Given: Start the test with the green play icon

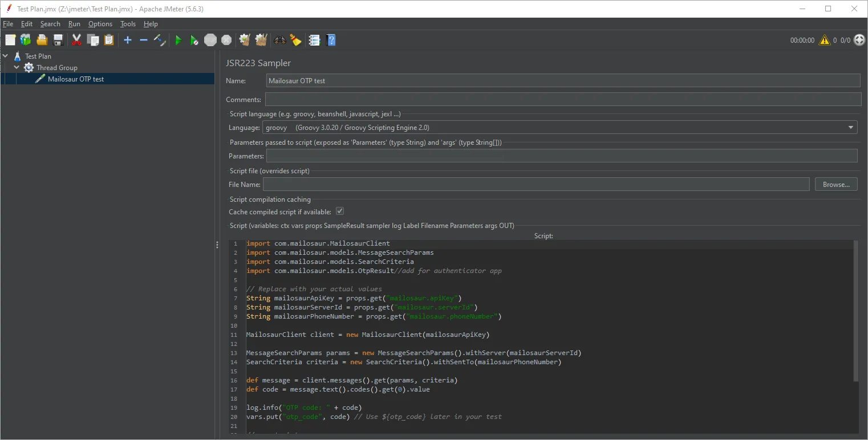Looking at the screenshot, I should coord(178,40).
